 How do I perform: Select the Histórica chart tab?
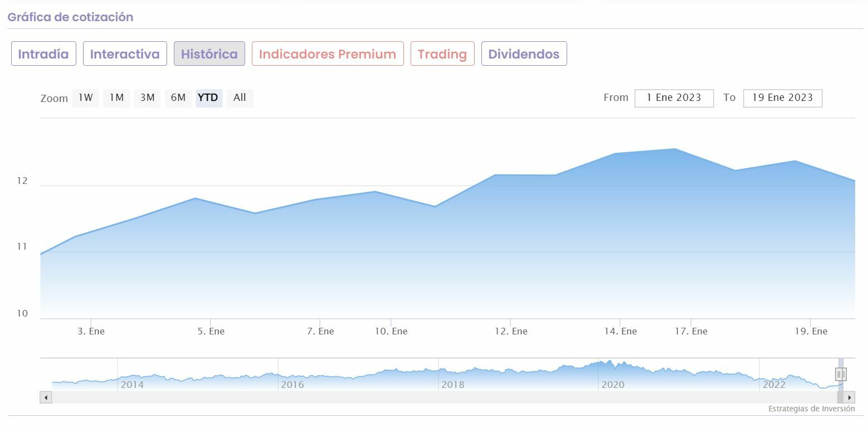click(x=209, y=54)
